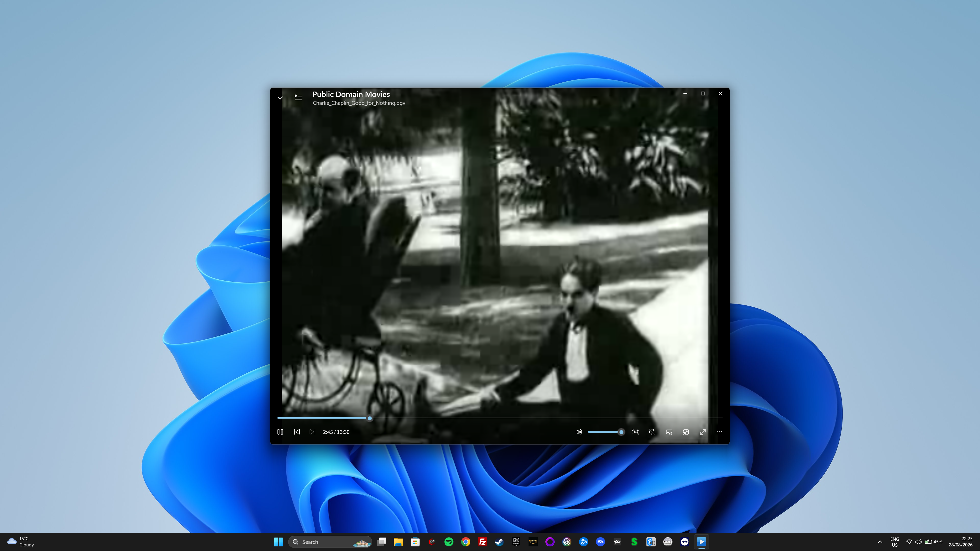Collapse the player with the down chevron
The image size is (980, 551).
(280, 98)
